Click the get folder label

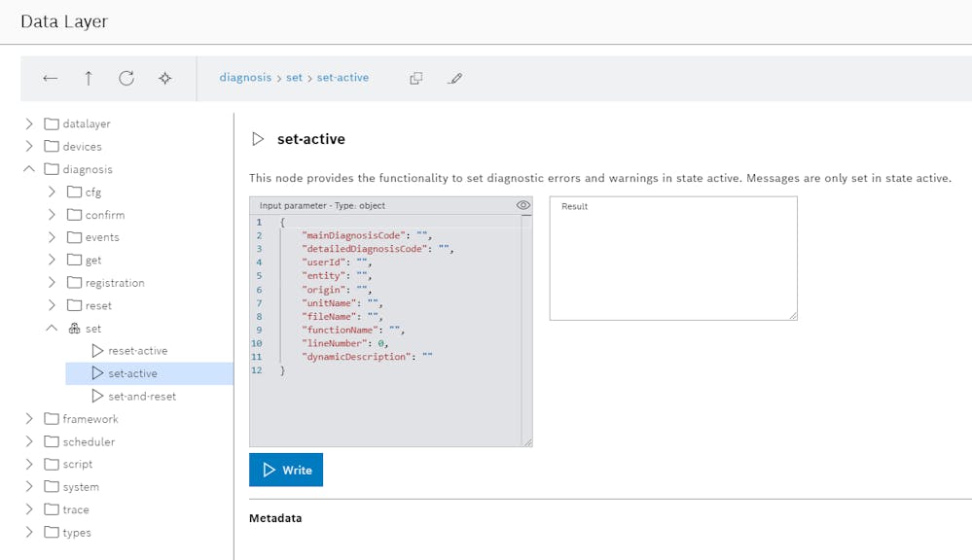coord(93,261)
